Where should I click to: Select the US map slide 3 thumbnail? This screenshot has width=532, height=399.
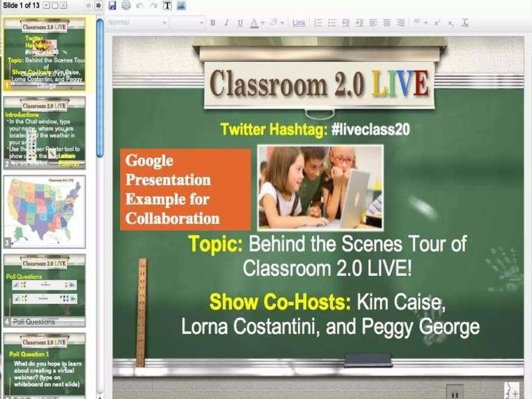[x=44, y=212]
